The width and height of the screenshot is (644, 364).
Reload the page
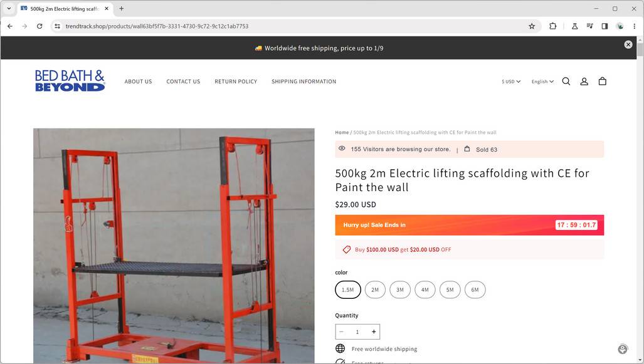click(x=40, y=26)
